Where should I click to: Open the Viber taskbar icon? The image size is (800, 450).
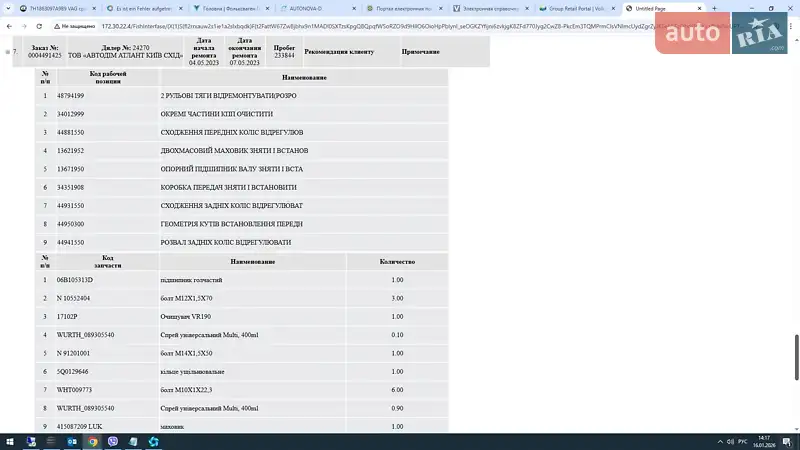pyautogui.click(x=113, y=442)
